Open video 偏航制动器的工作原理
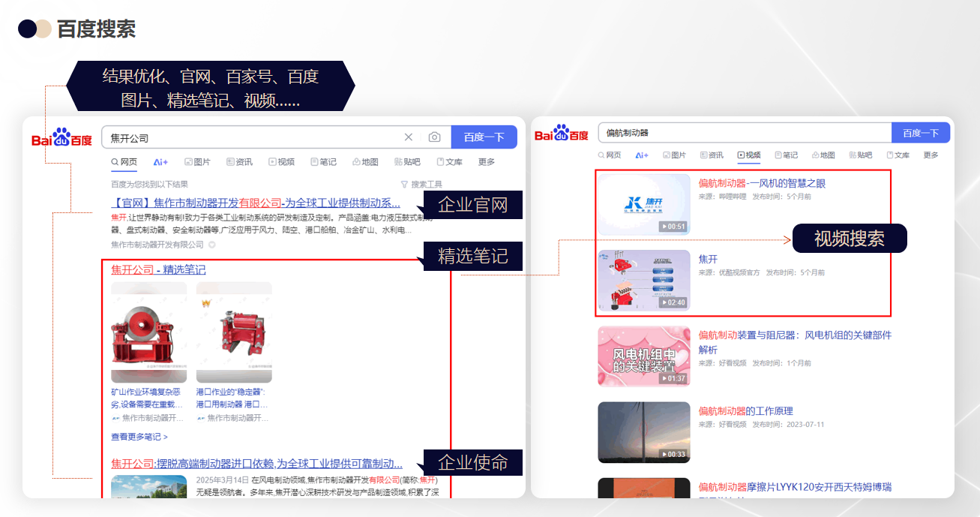 click(745, 411)
